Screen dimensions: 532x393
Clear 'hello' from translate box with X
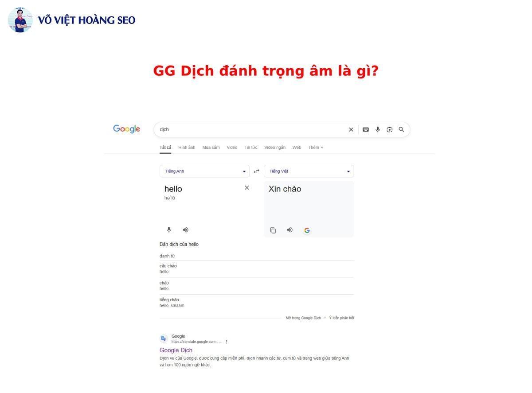[247, 187]
